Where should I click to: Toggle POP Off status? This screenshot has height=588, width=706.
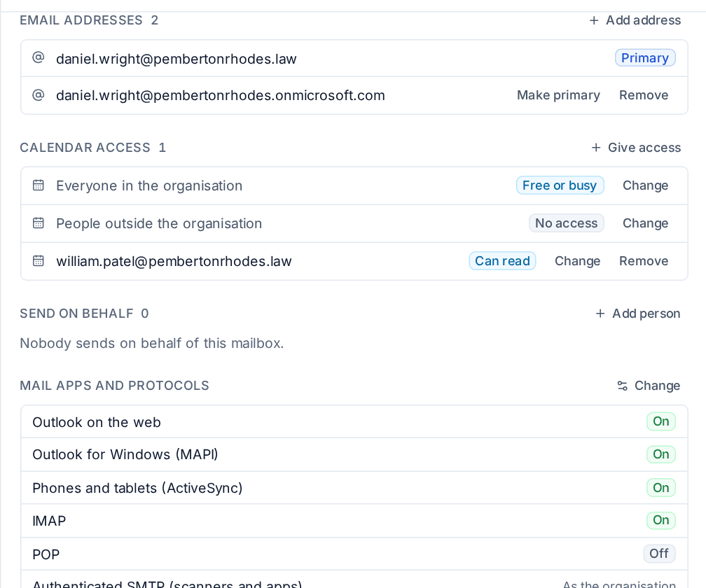[x=659, y=554]
